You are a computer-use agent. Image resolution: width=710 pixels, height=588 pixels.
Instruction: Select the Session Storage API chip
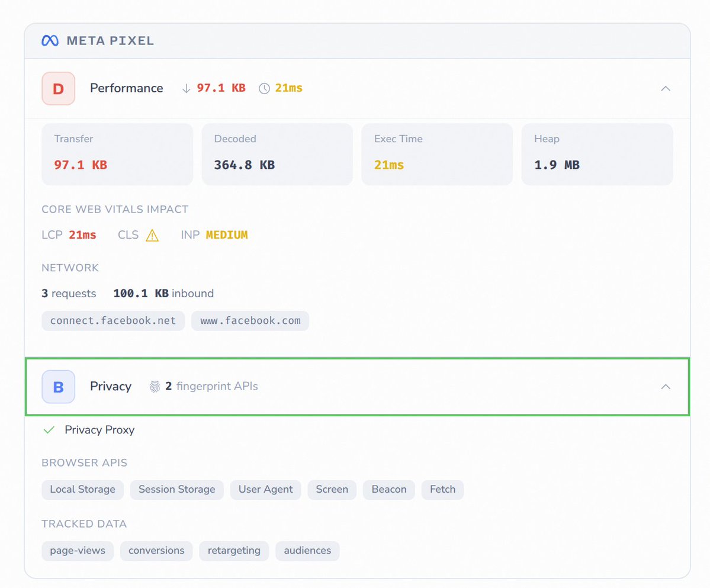click(176, 489)
